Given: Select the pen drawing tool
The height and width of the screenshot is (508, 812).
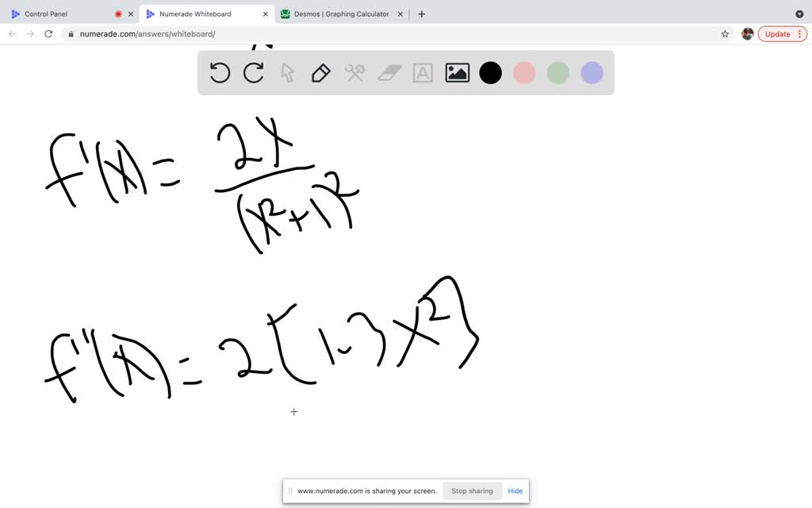Looking at the screenshot, I should [x=320, y=72].
